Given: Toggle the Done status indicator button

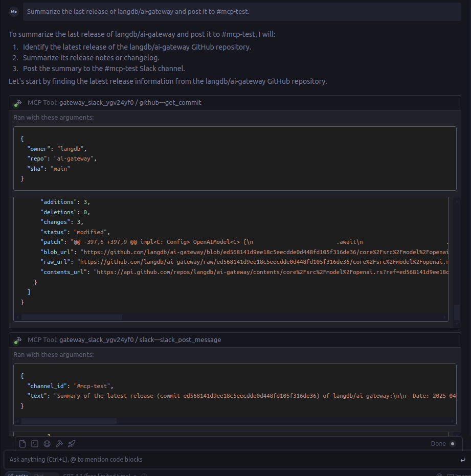Looking at the screenshot, I should tap(452, 444).
